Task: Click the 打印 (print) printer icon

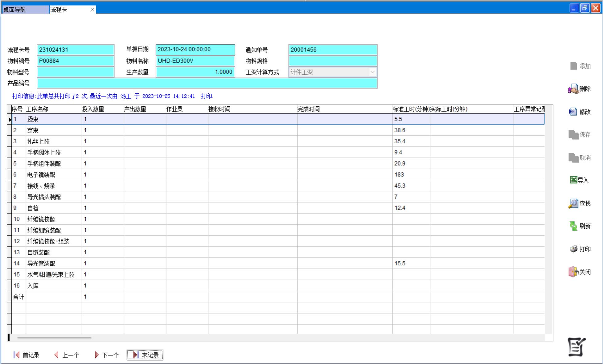Action: [573, 249]
